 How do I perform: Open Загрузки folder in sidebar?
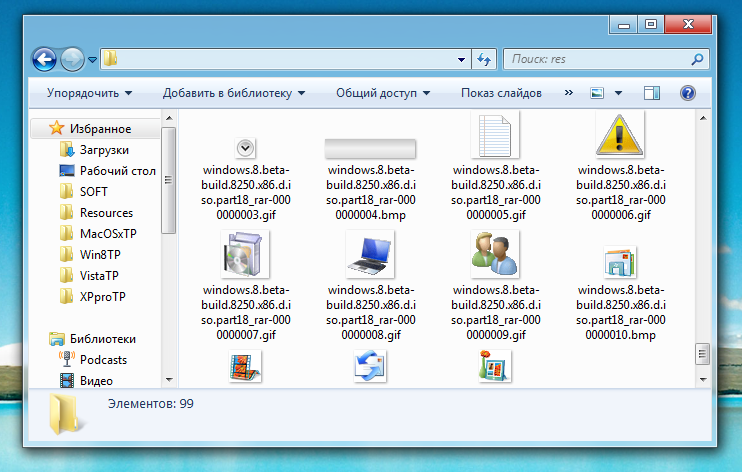[104, 150]
